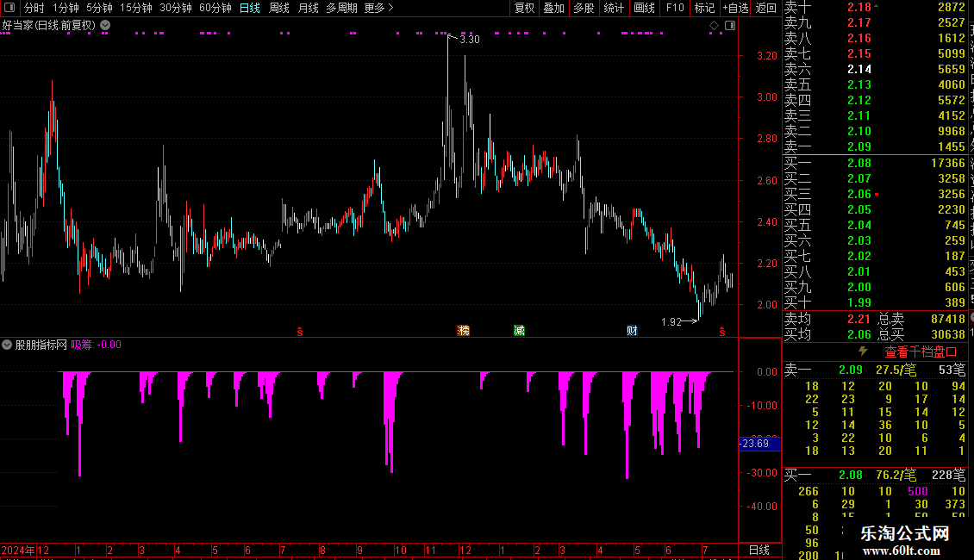974x560 pixels.
Task: Click the 卖六 row priced 2.14
Action: click(x=875, y=70)
